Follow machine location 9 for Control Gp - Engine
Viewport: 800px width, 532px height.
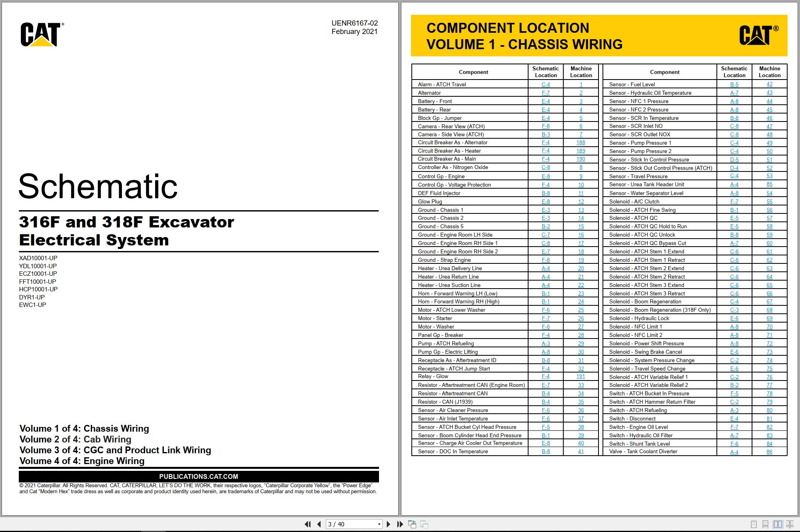click(x=581, y=176)
